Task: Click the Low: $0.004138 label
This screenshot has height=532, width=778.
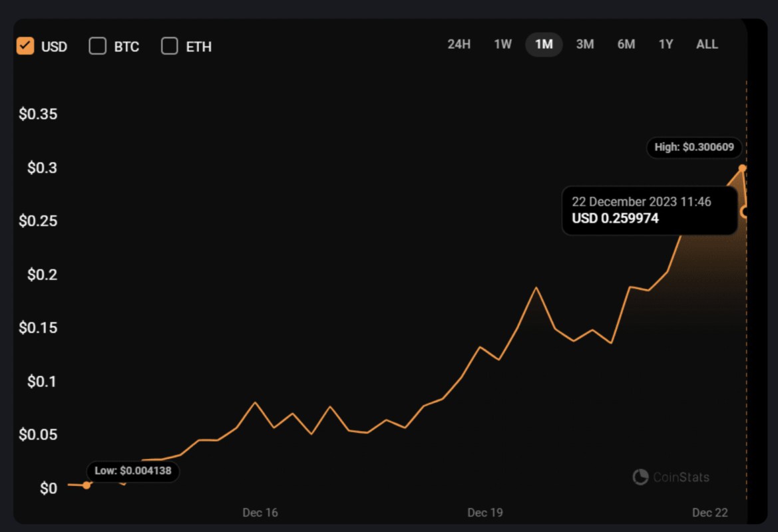Action: pos(133,471)
